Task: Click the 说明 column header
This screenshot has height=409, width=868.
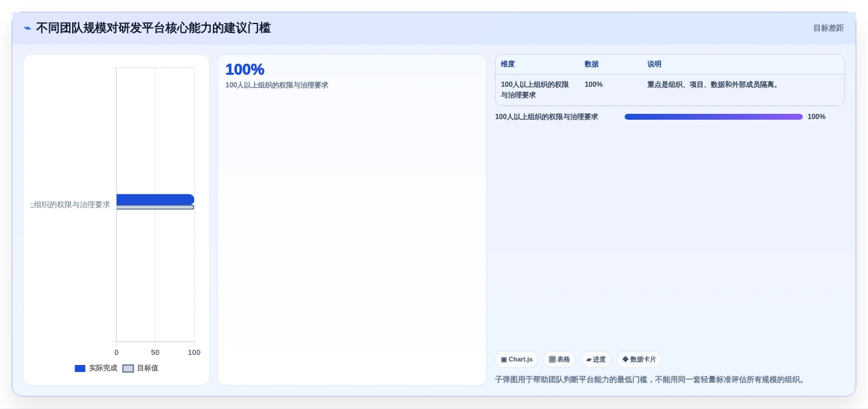Action: click(x=655, y=65)
